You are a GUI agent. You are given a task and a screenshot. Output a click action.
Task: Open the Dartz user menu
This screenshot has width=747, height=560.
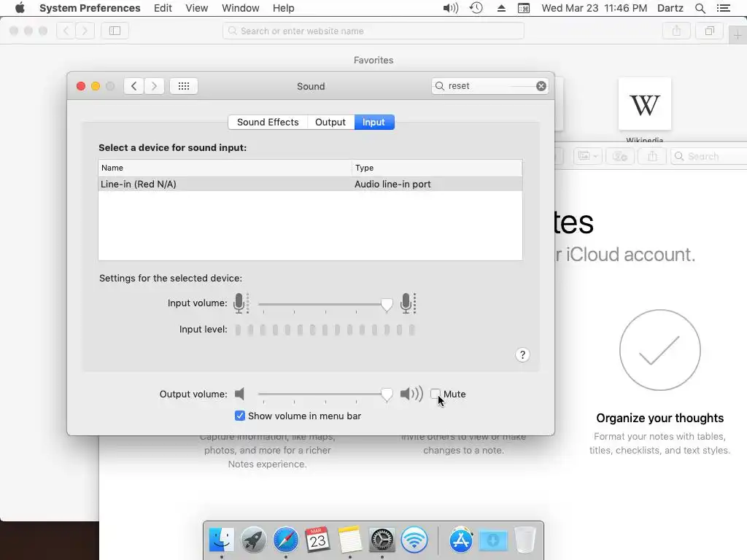tap(670, 8)
